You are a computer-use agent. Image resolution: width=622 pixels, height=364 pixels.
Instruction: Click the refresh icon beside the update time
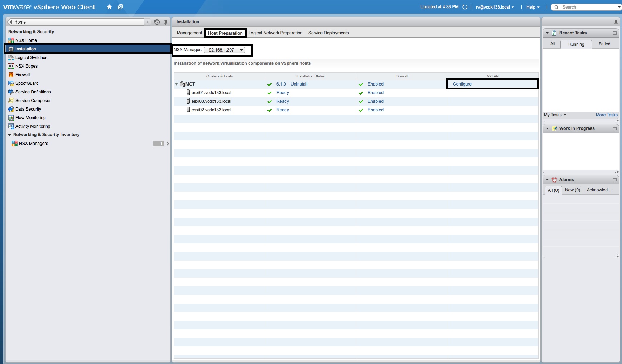[x=465, y=7]
